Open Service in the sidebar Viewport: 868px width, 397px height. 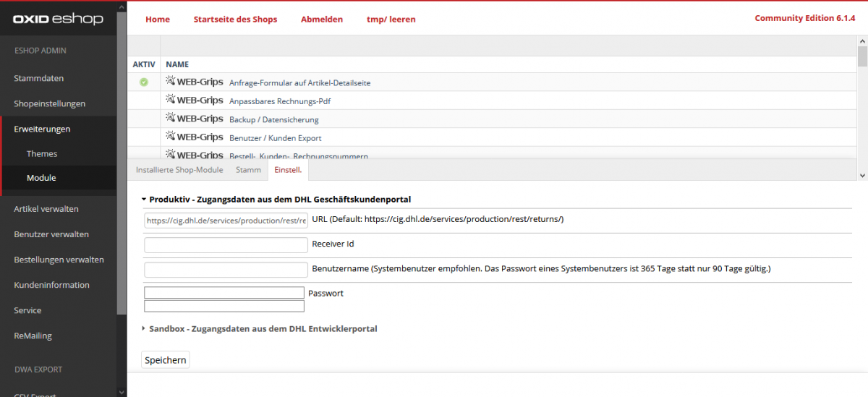[27, 310]
